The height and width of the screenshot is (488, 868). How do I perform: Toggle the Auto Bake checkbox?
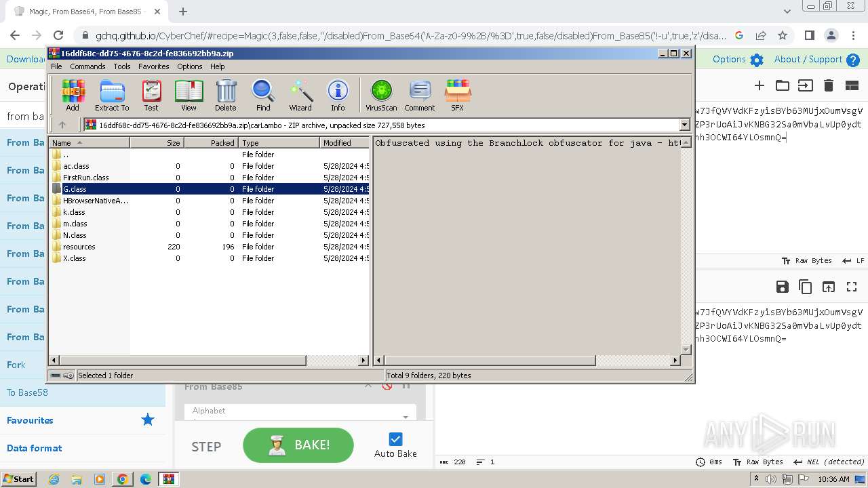coord(395,439)
